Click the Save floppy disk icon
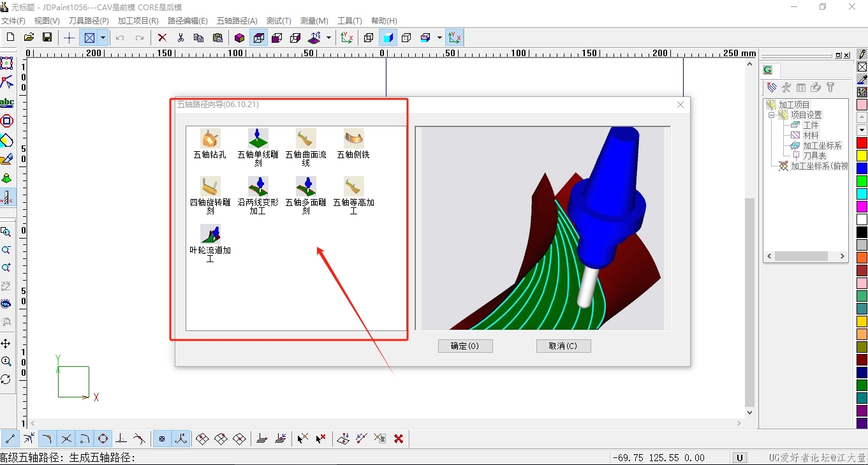868x465 pixels. tap(47, 38)
